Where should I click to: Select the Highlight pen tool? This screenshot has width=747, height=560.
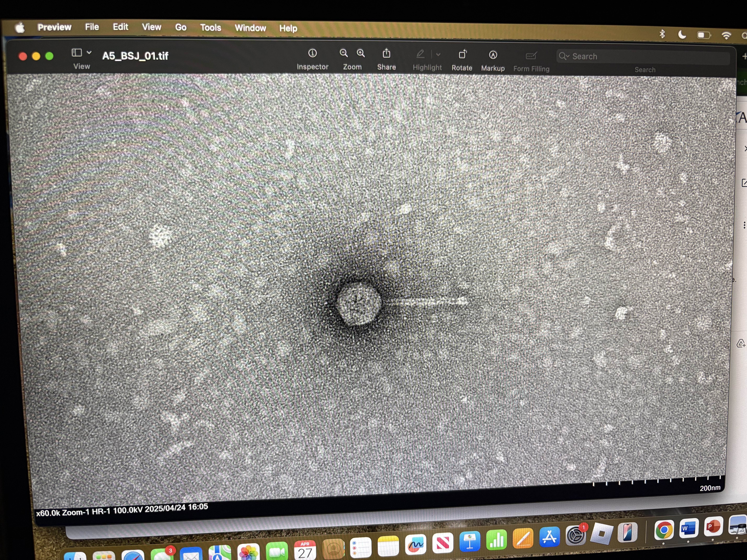tap(420, 54)
